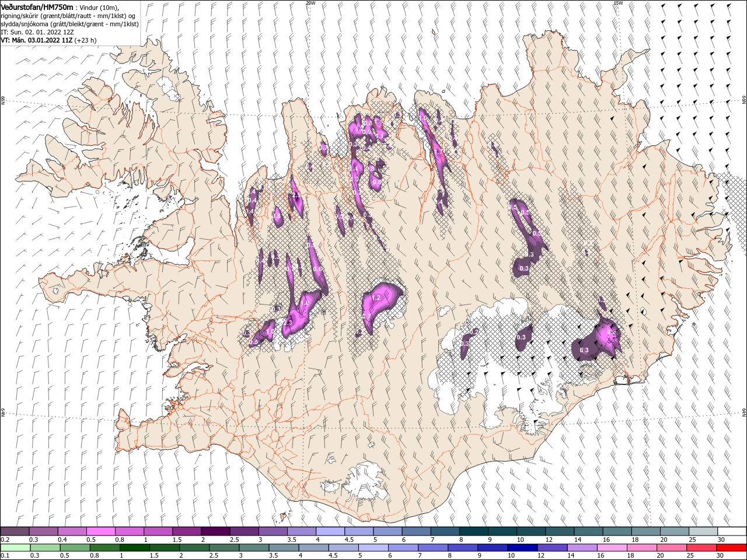The width and height of the screenshot is (747, 560).
Task: Pick the pale lavender 4–4.5 snow legend swatch
Action: 330,531
